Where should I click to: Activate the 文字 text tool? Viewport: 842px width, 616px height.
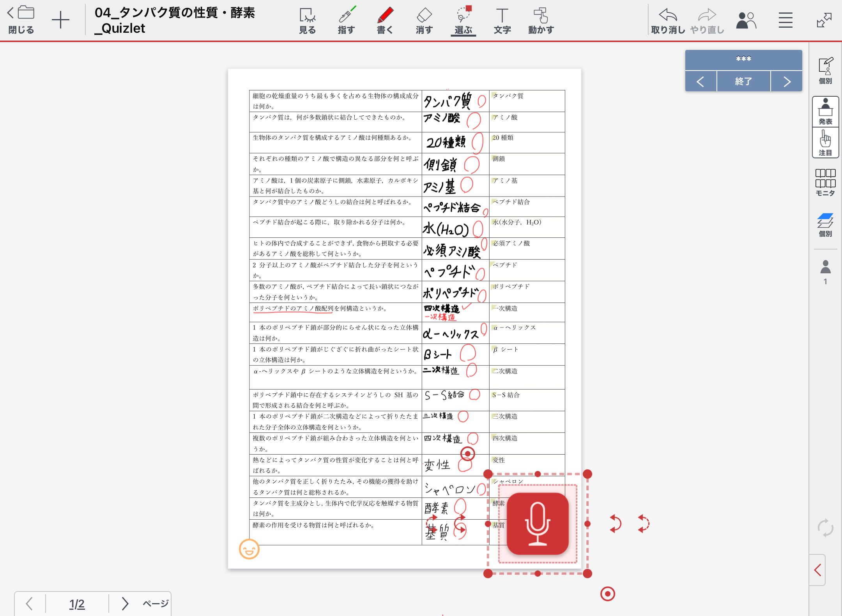502,20
